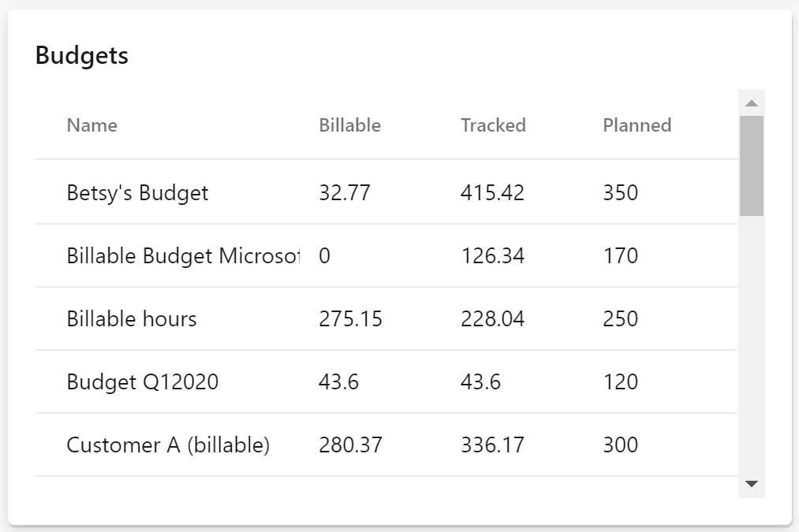Click planned value 350

click(x=621, y=192)
